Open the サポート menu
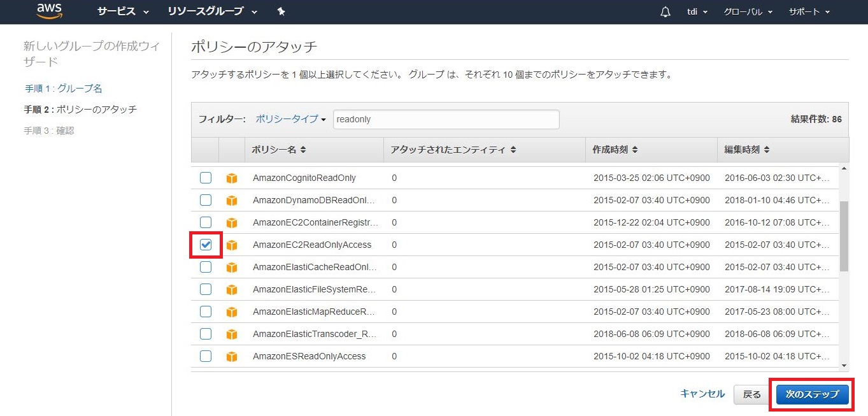This screenshot has height=416, width=868. coord(809,12)
